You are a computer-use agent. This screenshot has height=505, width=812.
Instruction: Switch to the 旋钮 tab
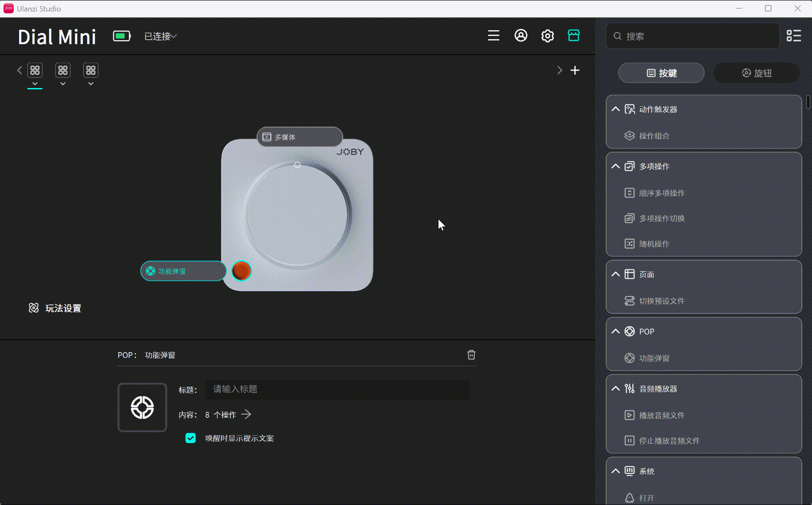tap(756, 73)
